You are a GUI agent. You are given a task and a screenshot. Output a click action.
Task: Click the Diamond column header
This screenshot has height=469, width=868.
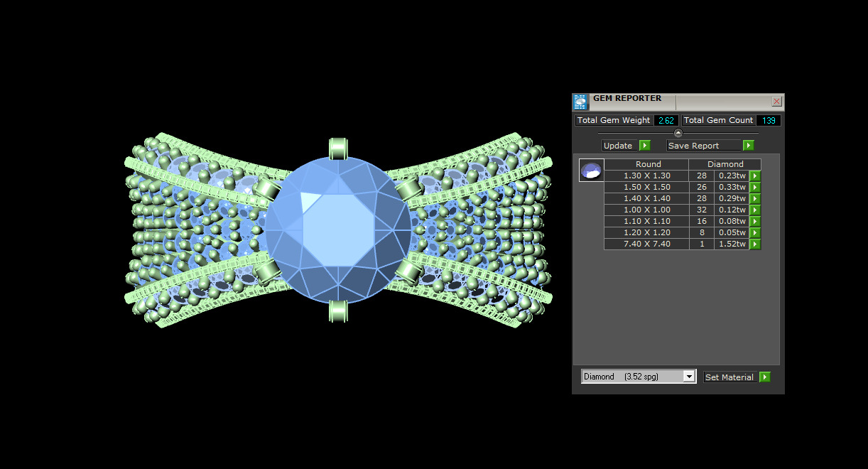pyautogui.click(x=725, y=164)
